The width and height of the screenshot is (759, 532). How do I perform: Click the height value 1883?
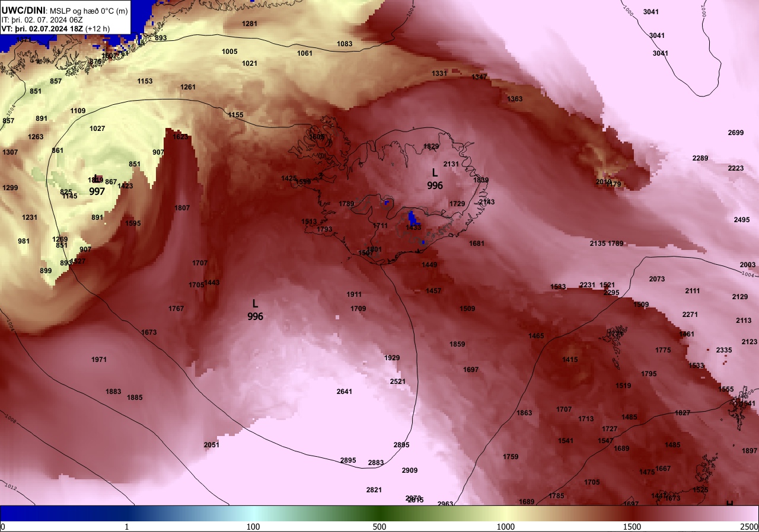point(113,392)
